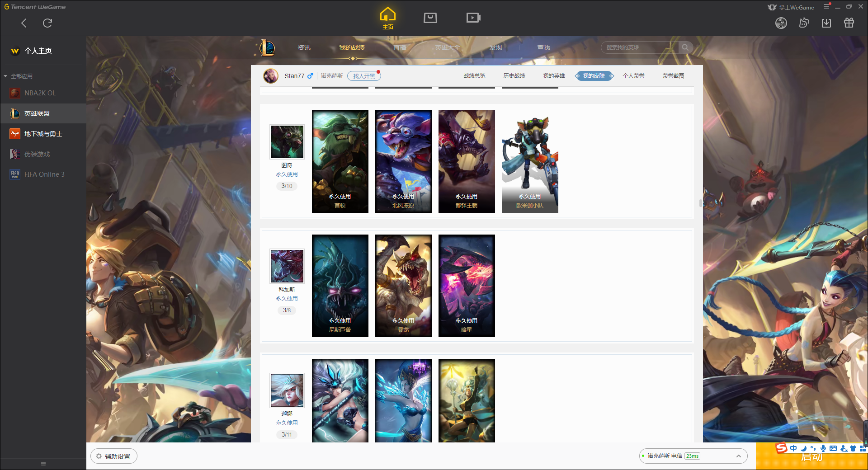
Task: Click the Sogou input method S logo
Action: pos(781,448)
